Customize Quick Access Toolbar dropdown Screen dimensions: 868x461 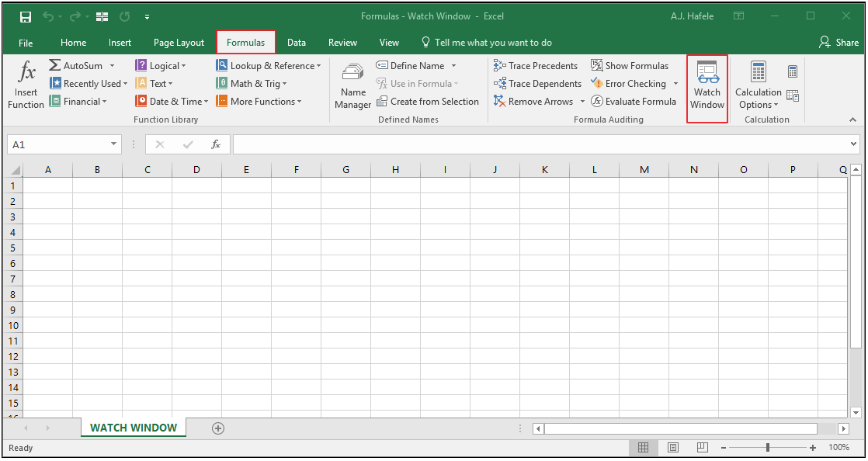(148, 17)
